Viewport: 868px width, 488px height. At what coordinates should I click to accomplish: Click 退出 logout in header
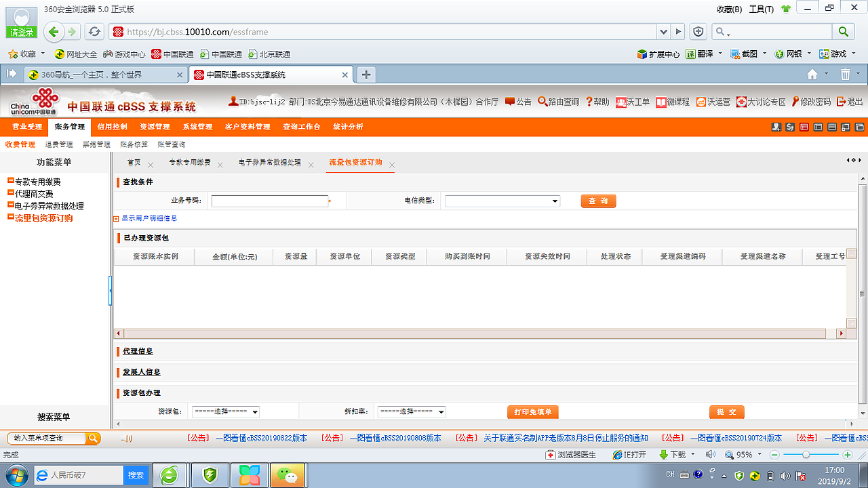pos(850,102)
